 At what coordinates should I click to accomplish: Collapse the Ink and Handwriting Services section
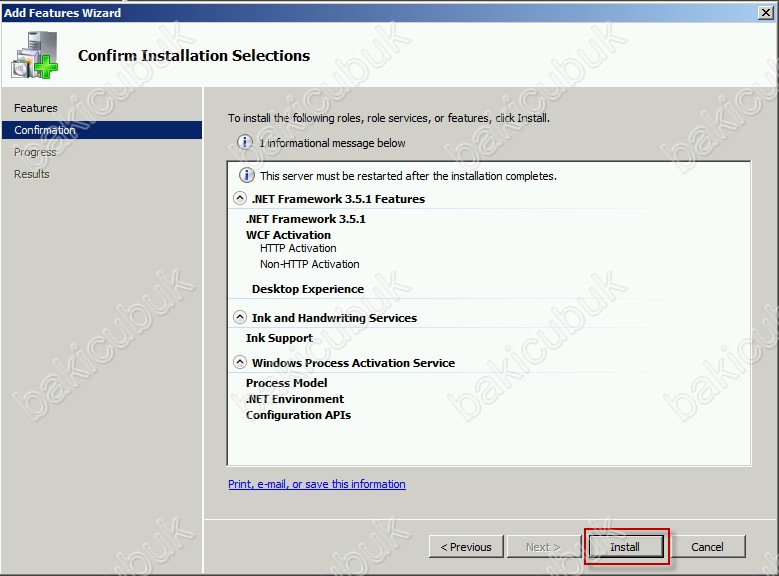point(240,318)
